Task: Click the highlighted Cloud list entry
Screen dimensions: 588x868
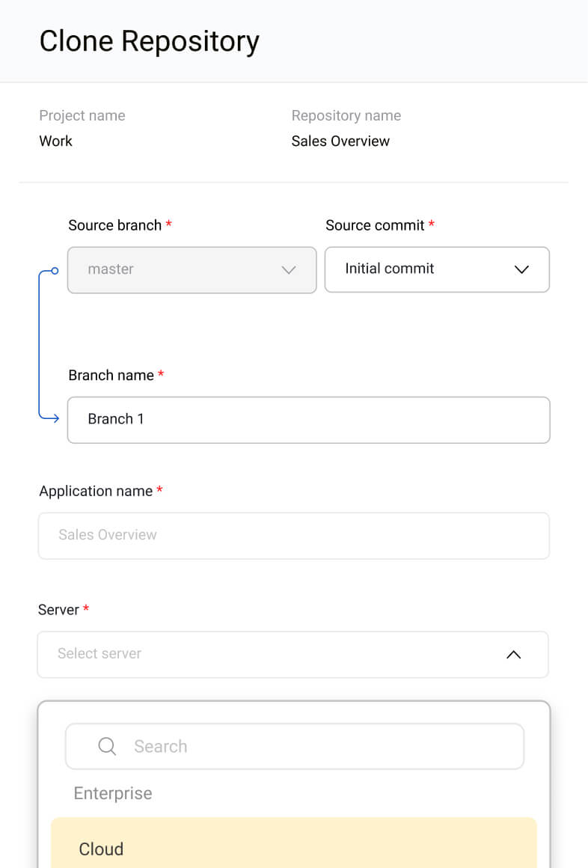Action: pos(293,849)
